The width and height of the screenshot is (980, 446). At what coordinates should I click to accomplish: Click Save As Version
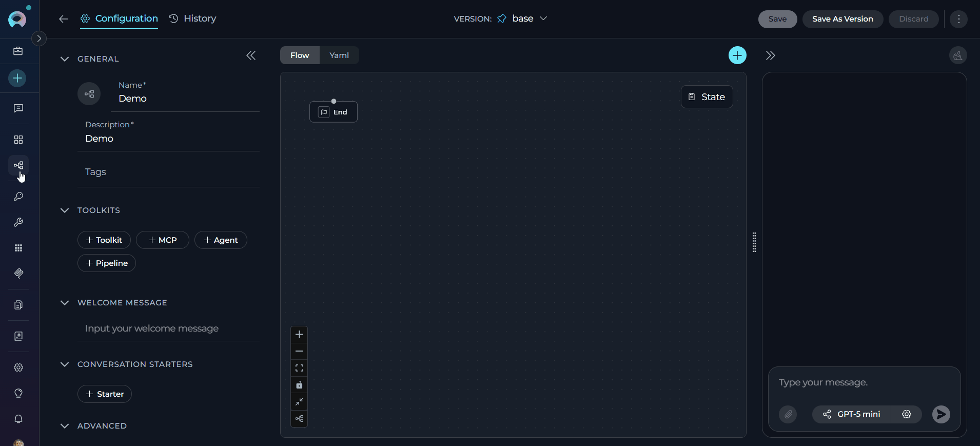click(x=842, y=19)
